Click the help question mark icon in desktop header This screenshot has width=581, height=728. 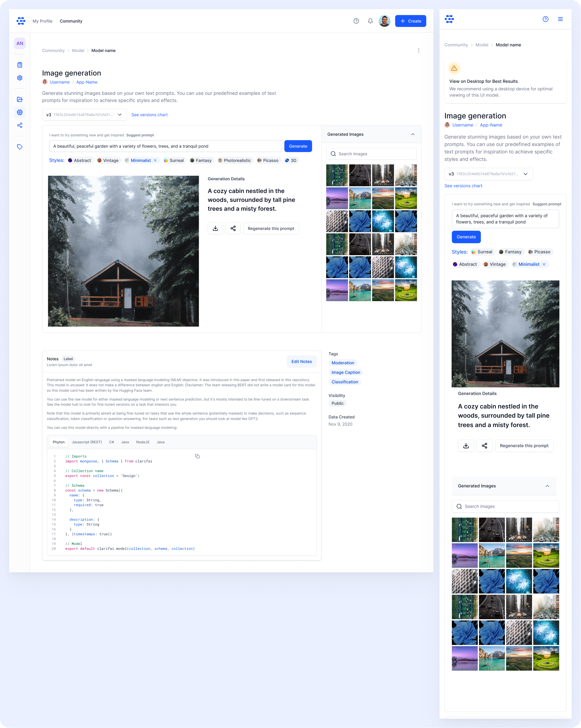pyautogui.click(x=356, y=21)
